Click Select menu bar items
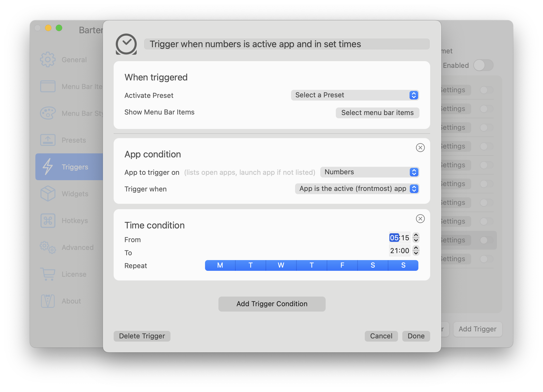The width and height of the screenshot is (543, 392). [377, 113]
